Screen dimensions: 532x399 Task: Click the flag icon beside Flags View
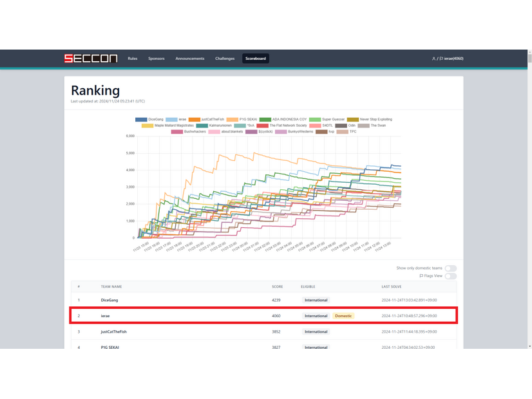[x=421, y=276]
